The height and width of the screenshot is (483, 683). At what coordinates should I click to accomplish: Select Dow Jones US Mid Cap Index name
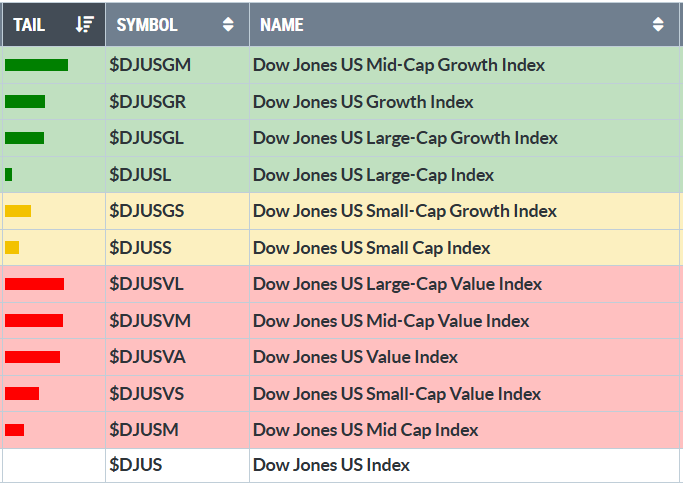tap(365, 430)
